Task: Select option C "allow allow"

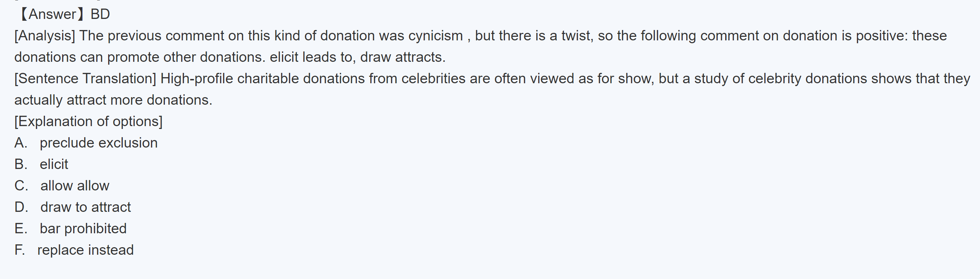Action: (x=75, y=186)
